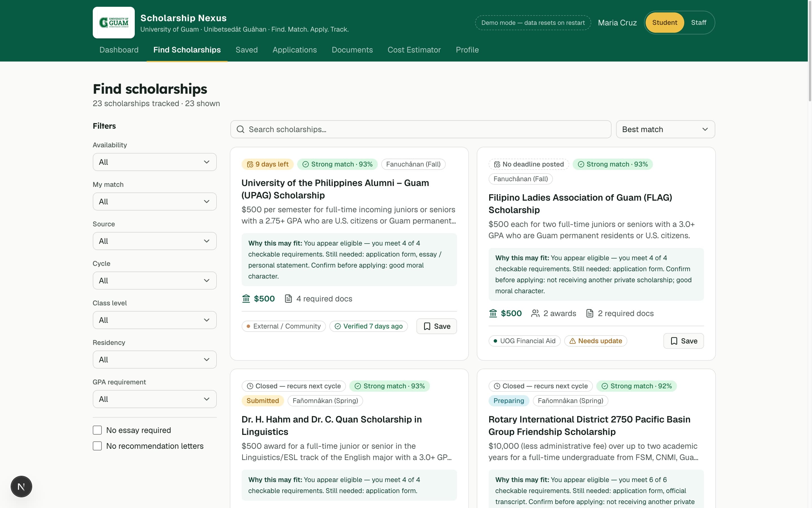Click the search magnifier icon
Image resolution: width=812 pixels, height=508 pixels.
[240, 129]
